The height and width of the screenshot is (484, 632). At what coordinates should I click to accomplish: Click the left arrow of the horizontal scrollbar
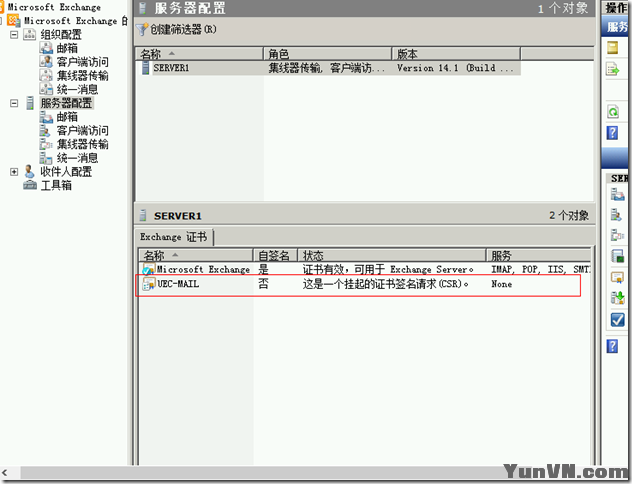[x=5, y=473]
